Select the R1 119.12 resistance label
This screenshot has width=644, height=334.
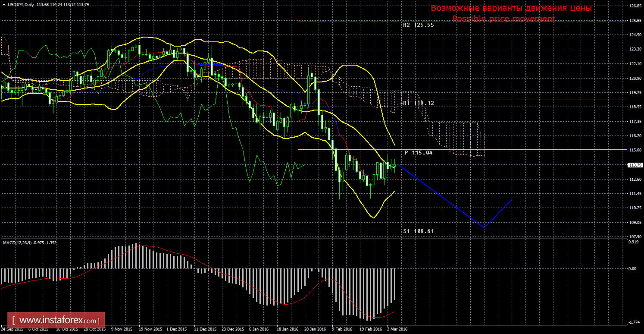pyautogui.click(x=418, y=104)
